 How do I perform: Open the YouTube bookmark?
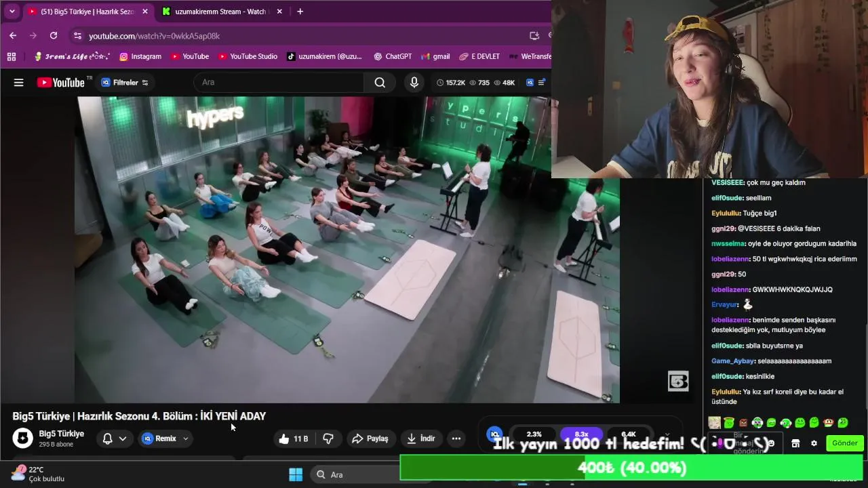click(x=189, y=56)
